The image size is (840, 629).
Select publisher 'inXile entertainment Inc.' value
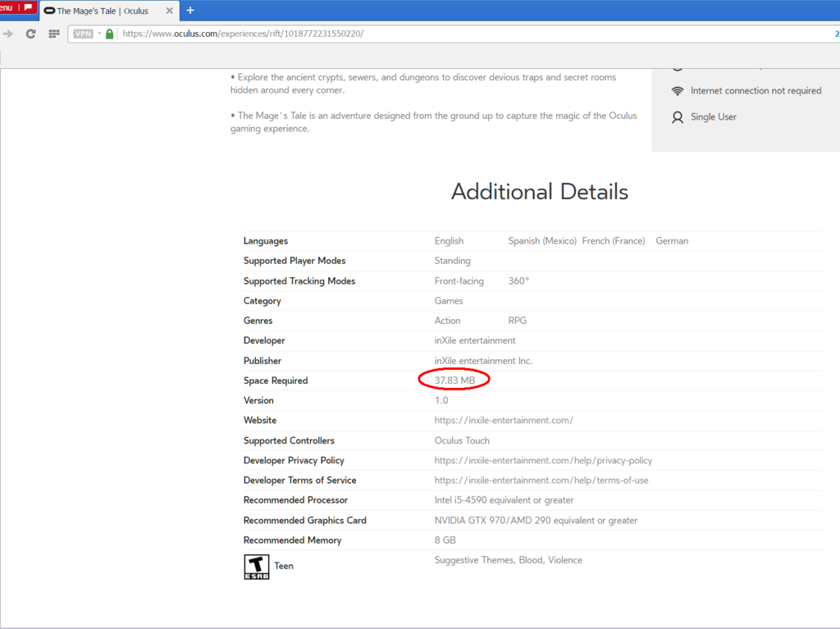pos(483,361)
